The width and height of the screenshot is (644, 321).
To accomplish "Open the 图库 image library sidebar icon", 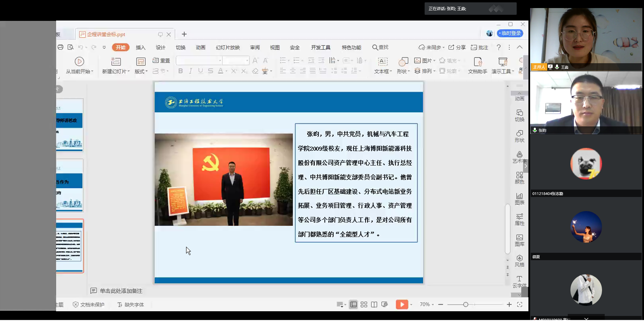I will 519,240.
